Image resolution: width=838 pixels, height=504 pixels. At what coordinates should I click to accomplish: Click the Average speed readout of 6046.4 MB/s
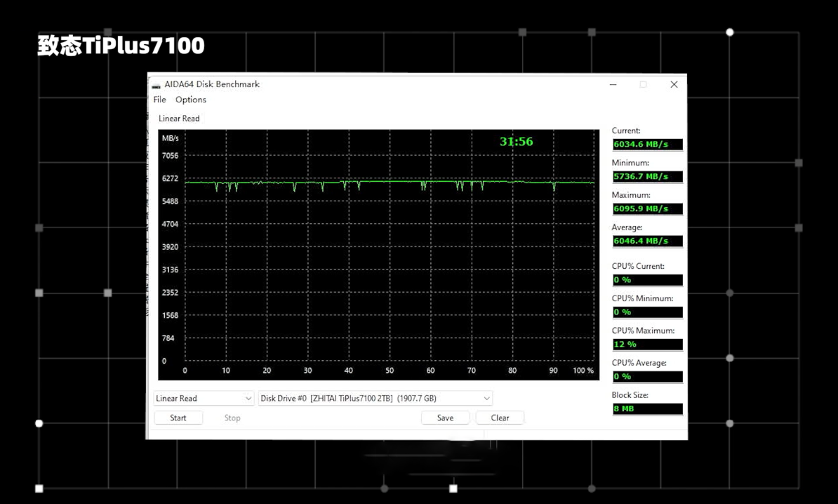click(647, 241)
